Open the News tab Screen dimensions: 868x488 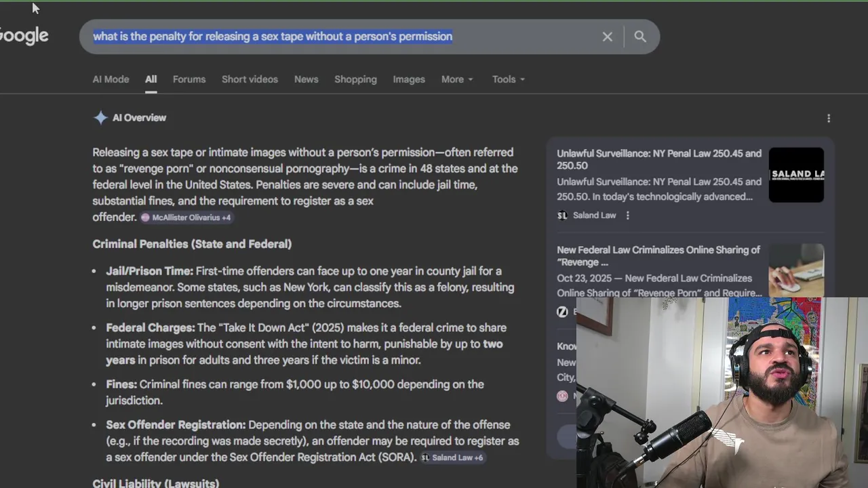pos(306,79)
